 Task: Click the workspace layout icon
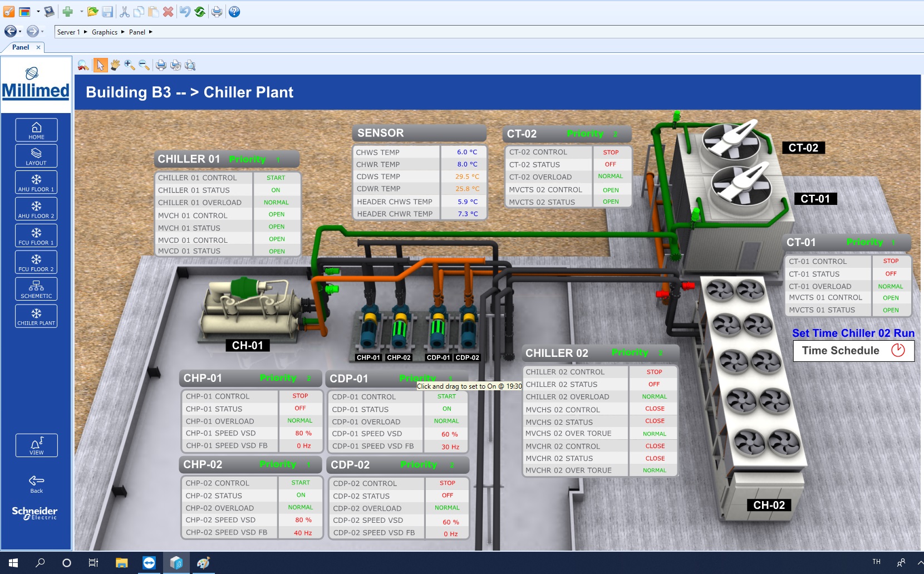(x=24, y=12)
